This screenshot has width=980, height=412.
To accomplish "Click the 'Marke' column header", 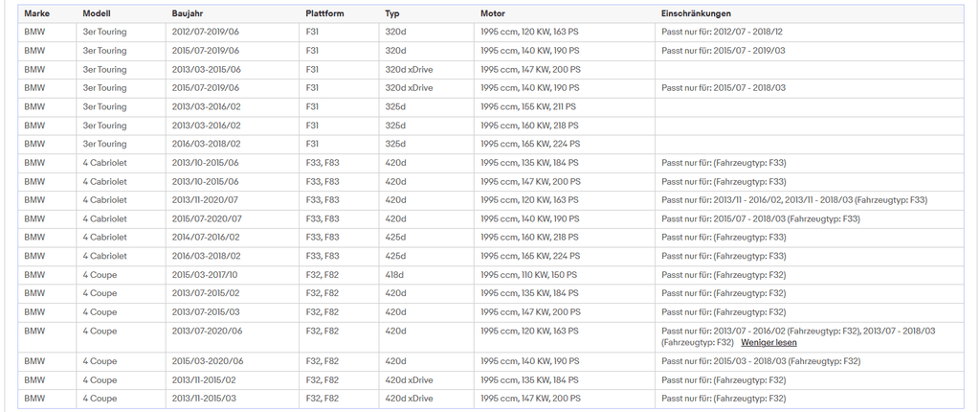I will tap(37, 13).
